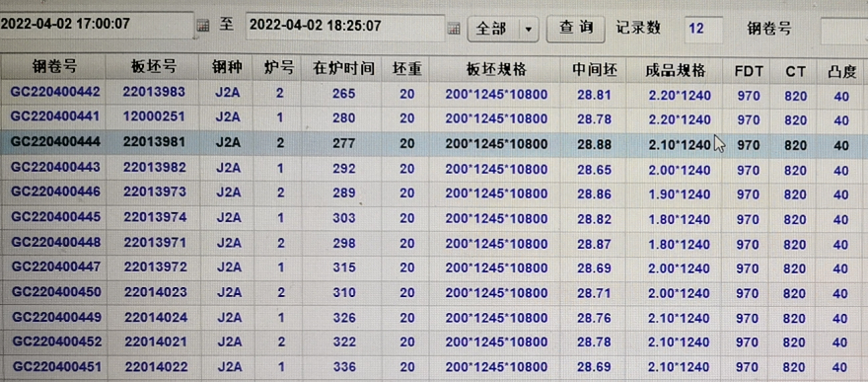Screen dimensions: 868x382
Task: Click the 炉号 column header
Action: (278, 69)
